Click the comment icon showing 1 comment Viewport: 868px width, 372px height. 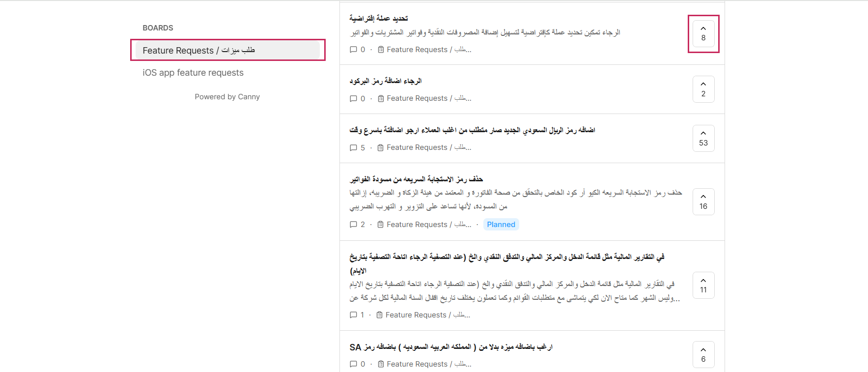(353, 315)
